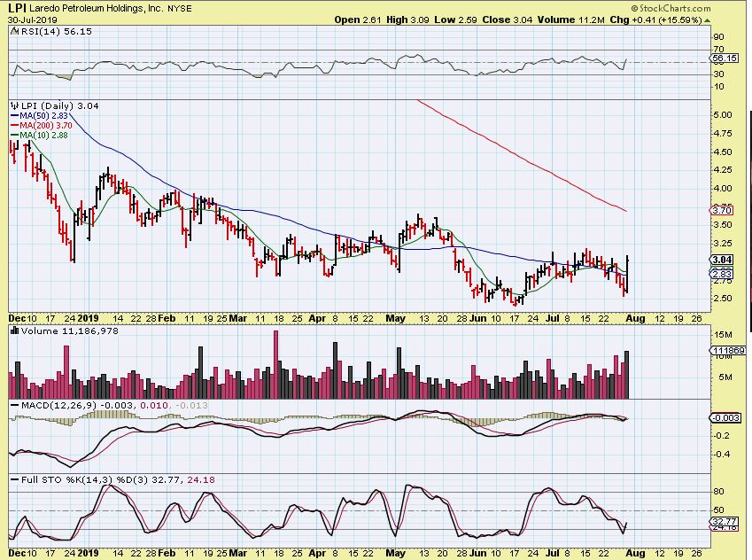The height and width of the screenshot is (560, 752).
Task: Open the StockCharts.com copyright link
Action: [671, 8]
